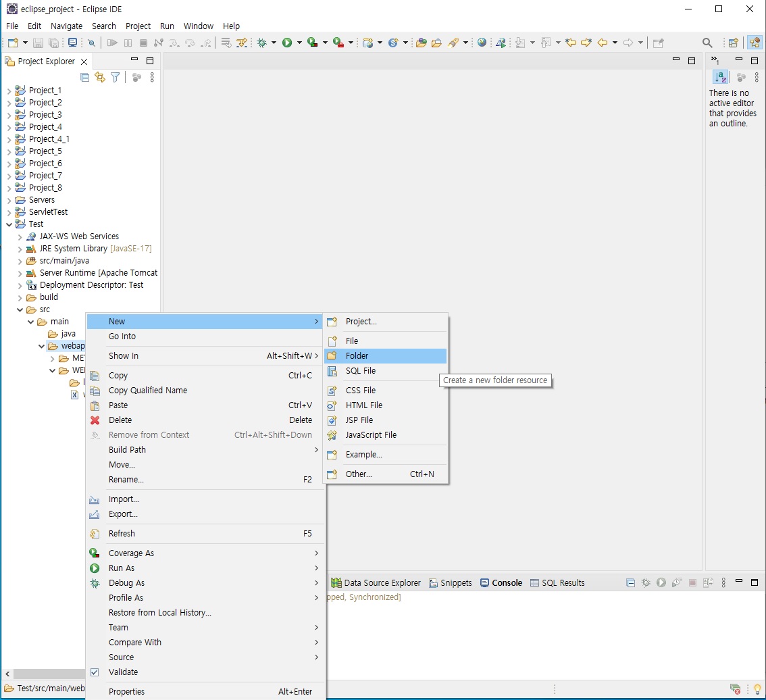The height and width of the screenshot is (700, 766).
Task: Click Refresh in the context menu
Action: pyautogui.click(x=205, y=534)
